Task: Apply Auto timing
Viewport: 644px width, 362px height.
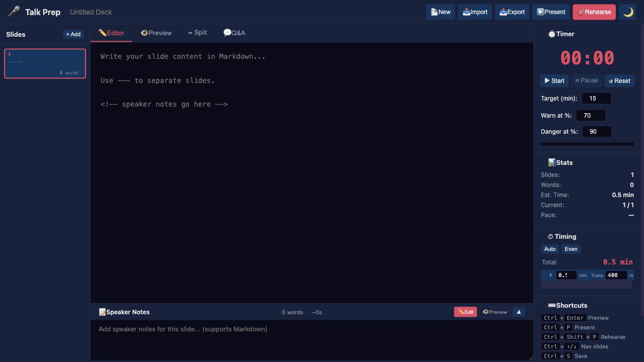Action: click(550, 249)
